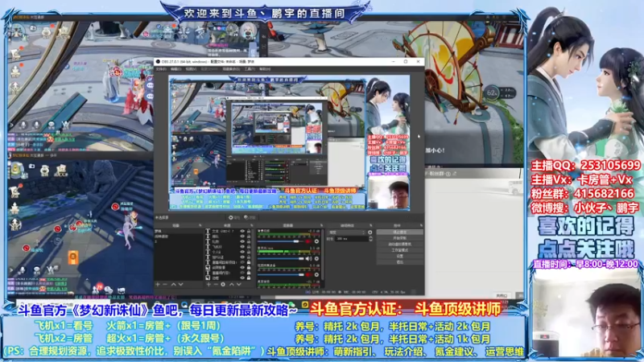Open settings gear for the 麦克风/Aux track
This screenshot has height=362, width=644.
click(316, 258)
